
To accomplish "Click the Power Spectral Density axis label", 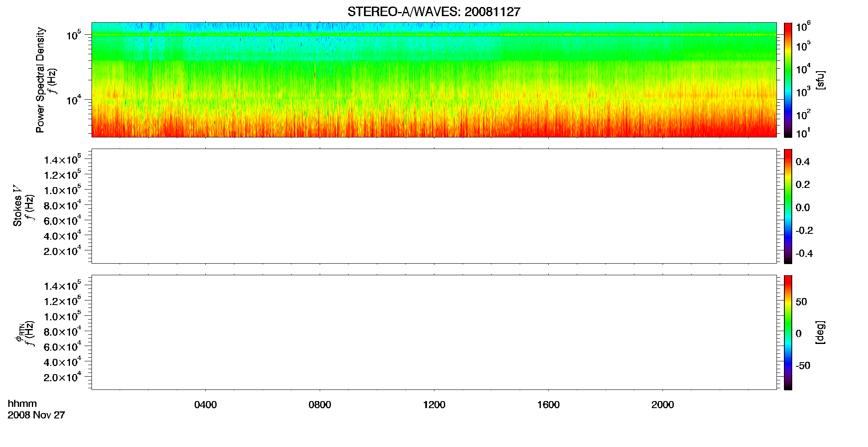I will 40,80.
